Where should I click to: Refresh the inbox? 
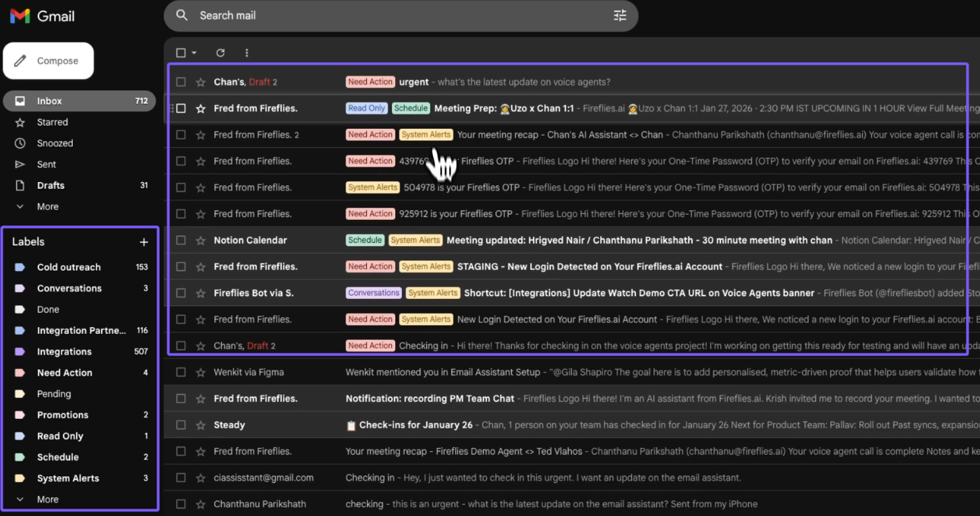coord(220,53)
